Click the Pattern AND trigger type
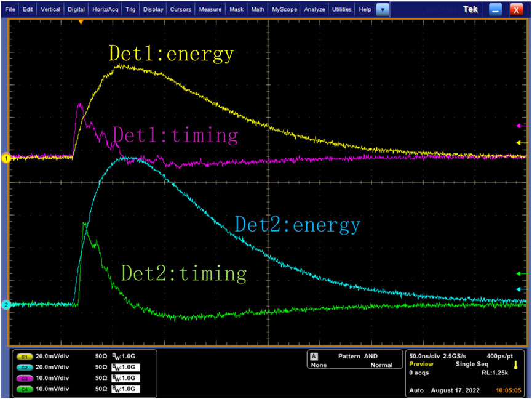Image resolution: width=532 pixels, height=399 pixels. [x=357, y=357]
